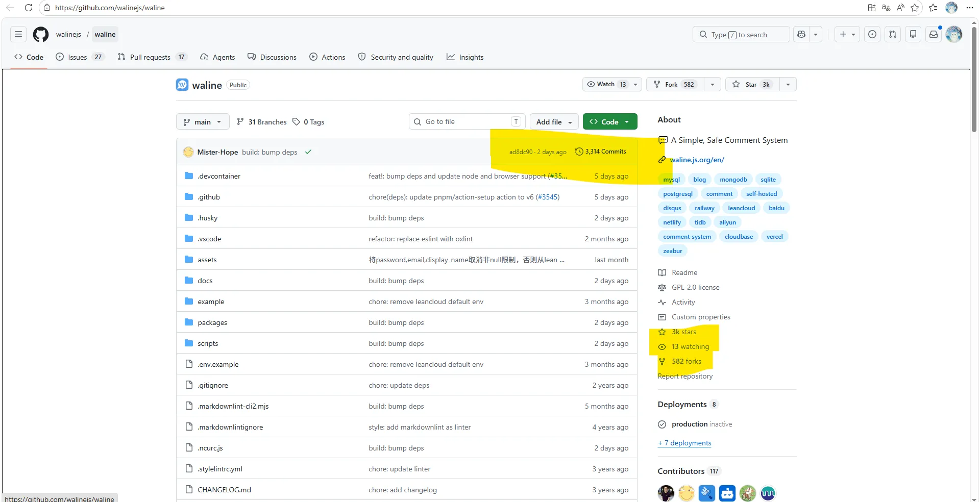Click the Type / to search box
Image resolution: width=980 pixels, height=502 pixels.
(741, 34)
